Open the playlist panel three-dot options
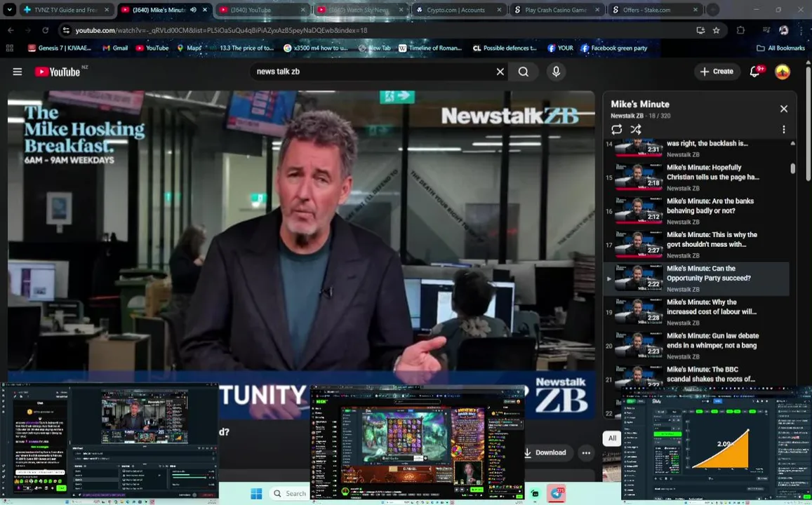Viewport: 812px width, 505px height. click(783, 129)
